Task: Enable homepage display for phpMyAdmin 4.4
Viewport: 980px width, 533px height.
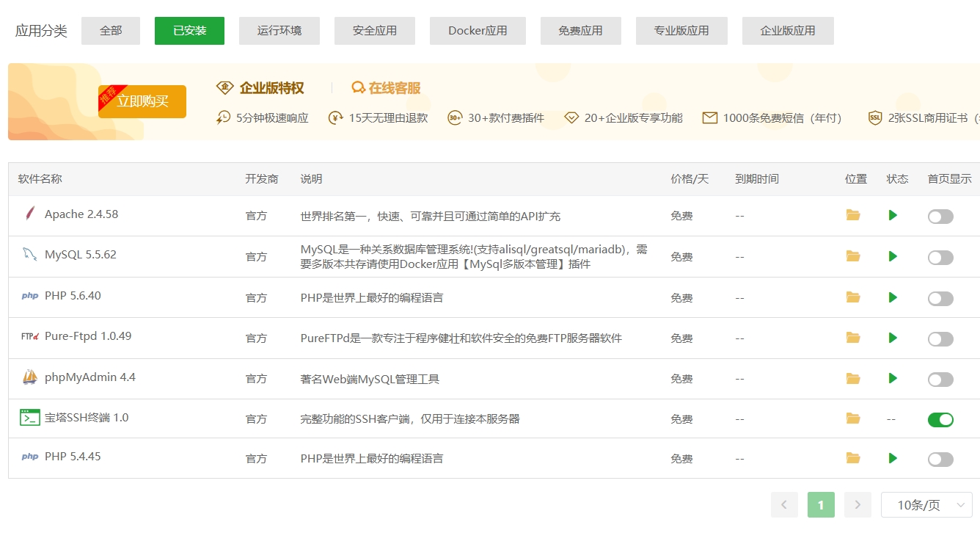Action: click(940, 380)
